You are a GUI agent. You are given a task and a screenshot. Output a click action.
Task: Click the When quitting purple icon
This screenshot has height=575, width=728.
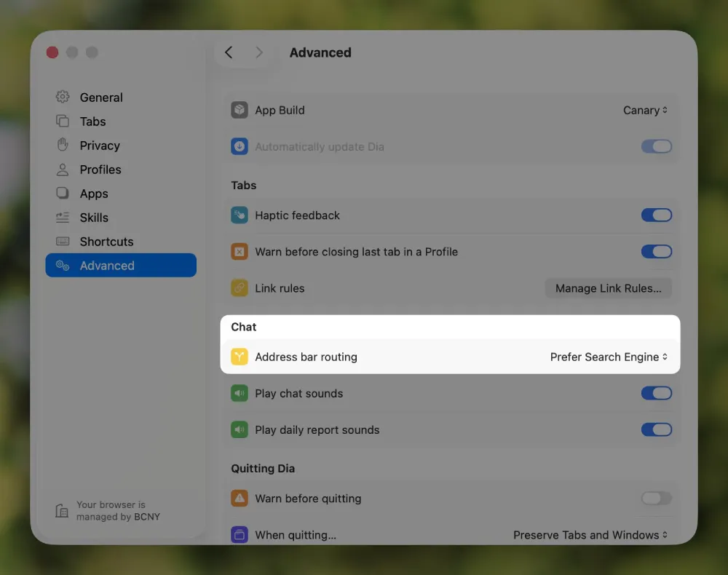click(239, 535)
